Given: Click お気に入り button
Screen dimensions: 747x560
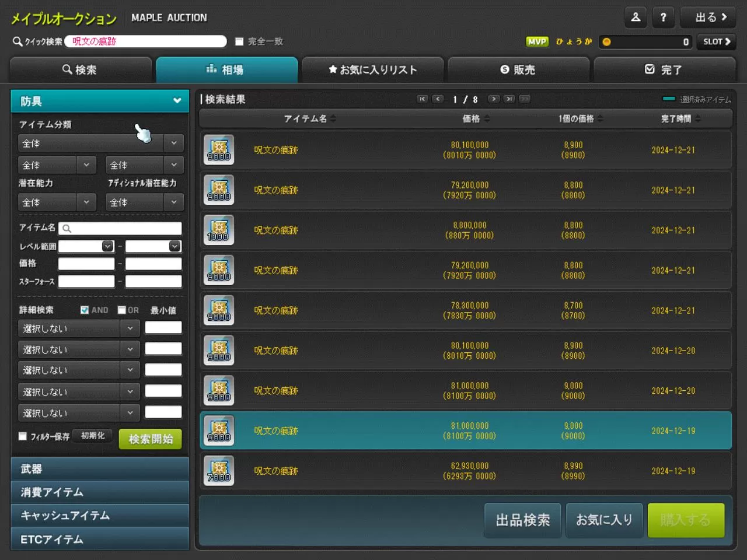Looking at the screenshot, I should [605, 520].
